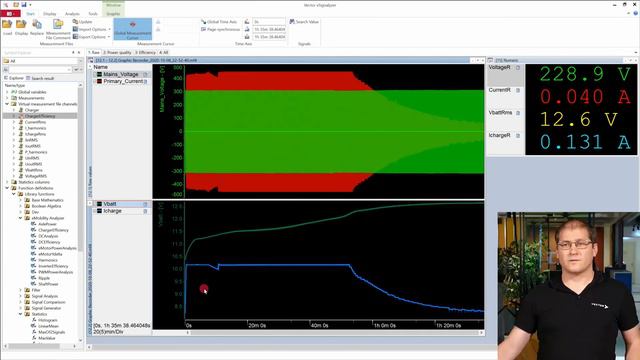Select the Ripple function
Image resolution: width=640 pixels, height=360 pixels.
point(44,278)
